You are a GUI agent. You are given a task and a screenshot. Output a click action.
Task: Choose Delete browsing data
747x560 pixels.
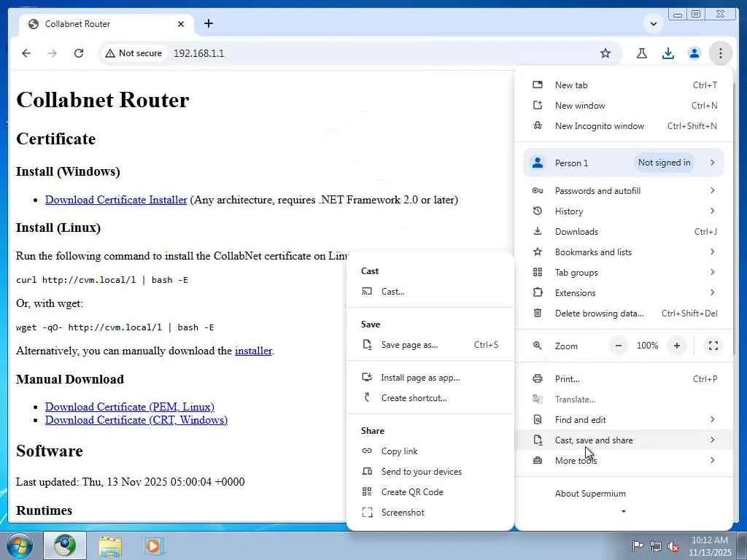click(x=624, y=314)
